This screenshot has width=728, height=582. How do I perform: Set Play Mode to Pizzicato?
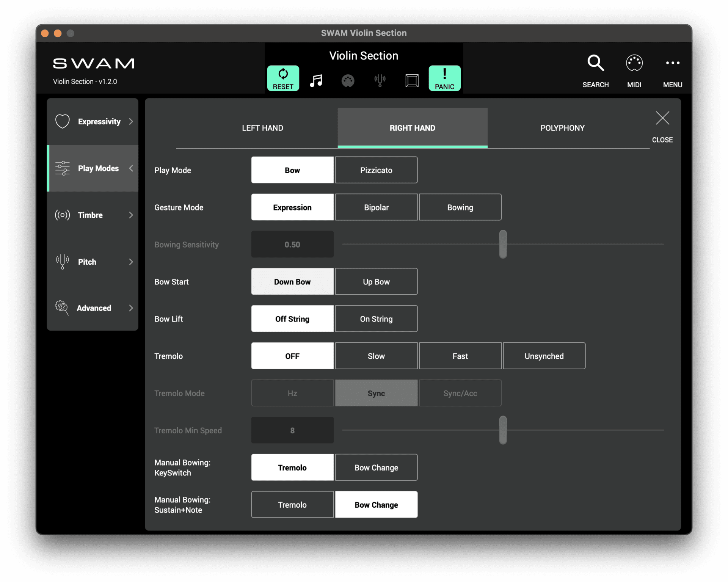pyautogui.click(x=376, y=170)
